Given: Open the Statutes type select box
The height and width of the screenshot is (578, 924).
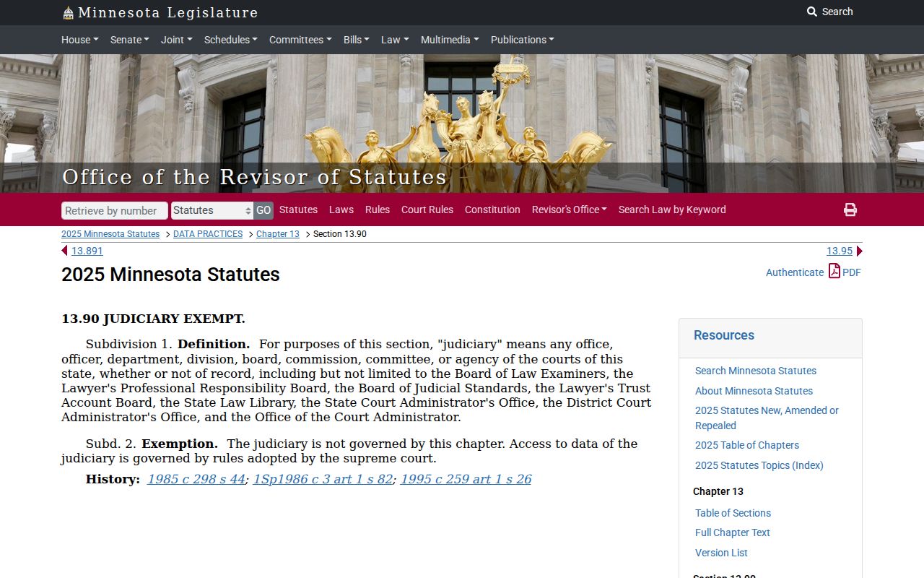Looking at the screenshot, I should coord(212,210).
